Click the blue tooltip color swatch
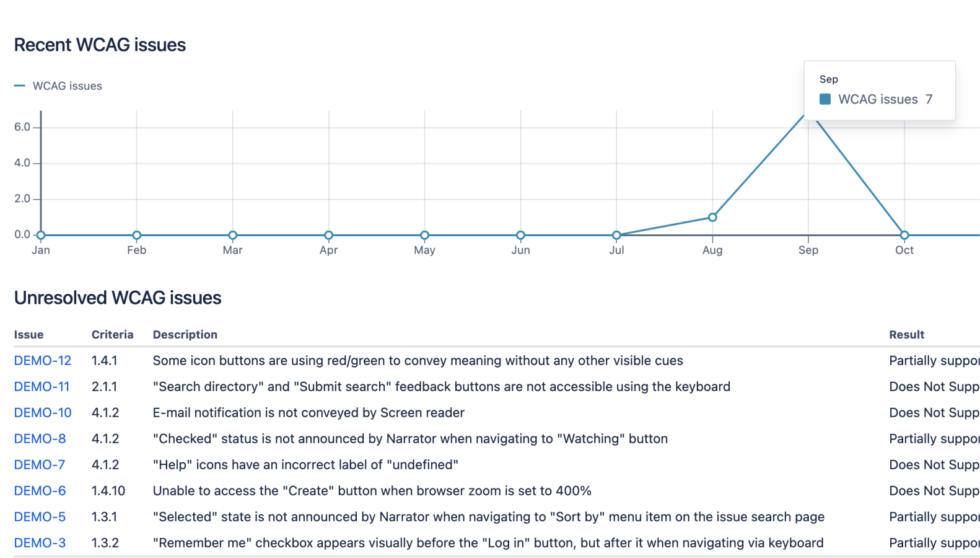The height and width of the screenshot is (558, 980). tap(825, 99)
